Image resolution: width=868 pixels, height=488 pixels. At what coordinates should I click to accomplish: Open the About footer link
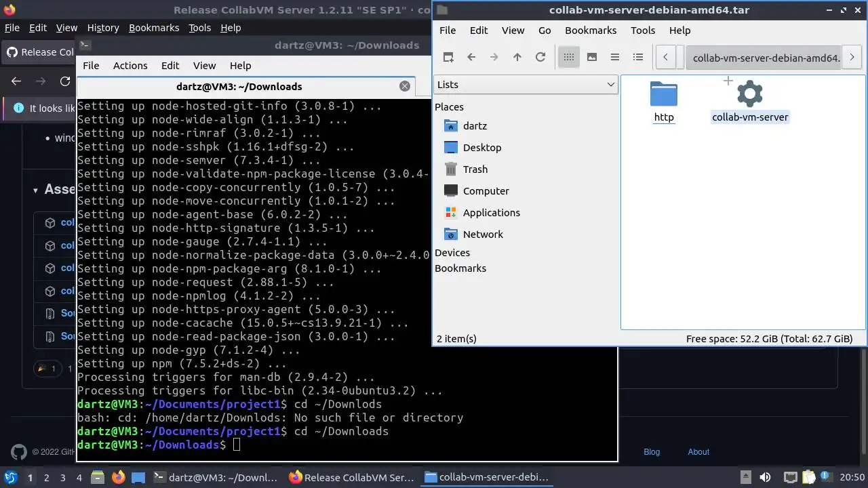(698, 452)
